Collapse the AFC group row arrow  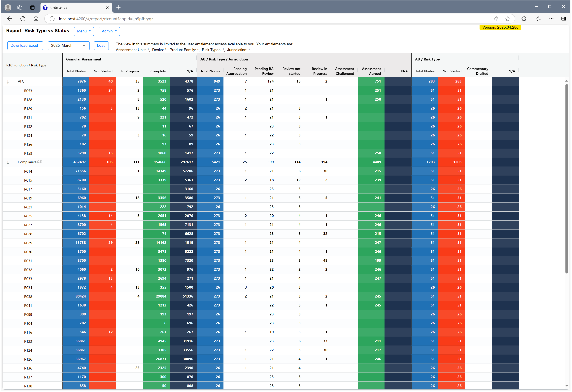pyautogui.click(x=8, y=82)
